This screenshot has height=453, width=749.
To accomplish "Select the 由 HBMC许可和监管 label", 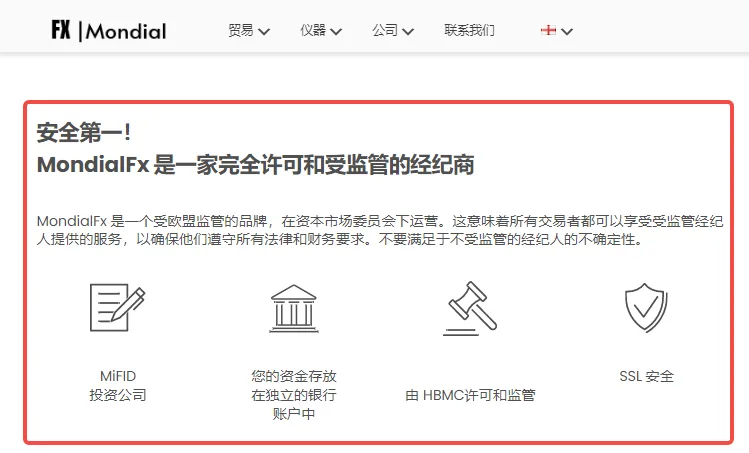I will coord(470,395).
